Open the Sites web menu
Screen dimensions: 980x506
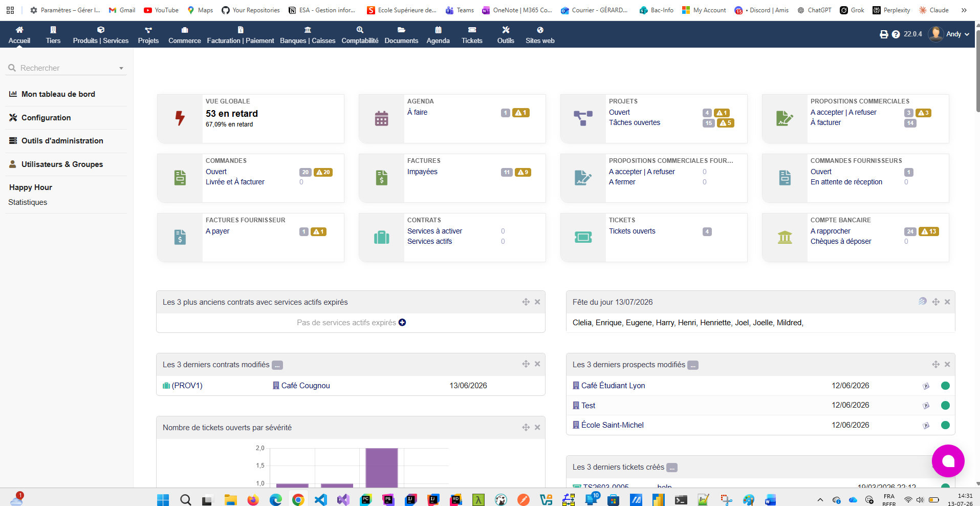540,35
